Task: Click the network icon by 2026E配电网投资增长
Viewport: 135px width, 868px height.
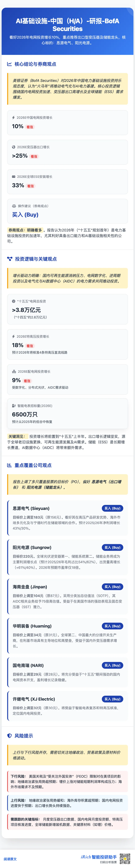Action: (14, 371)
